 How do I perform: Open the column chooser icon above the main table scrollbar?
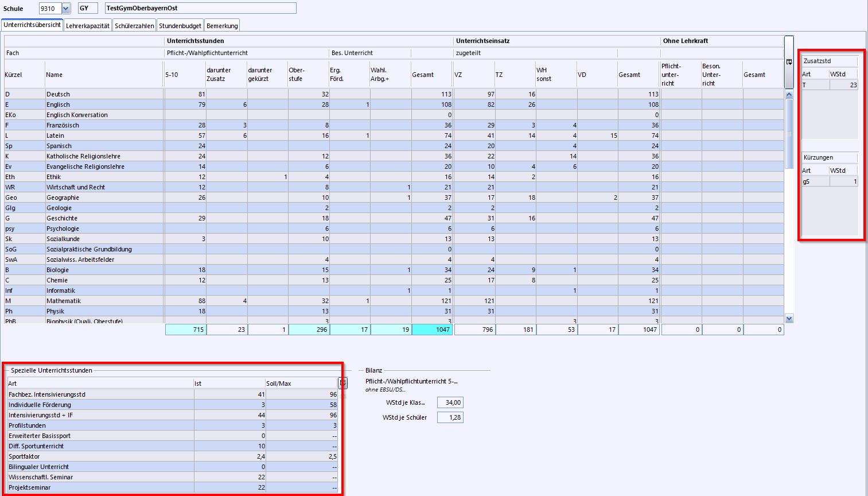(x=789, y=62)
